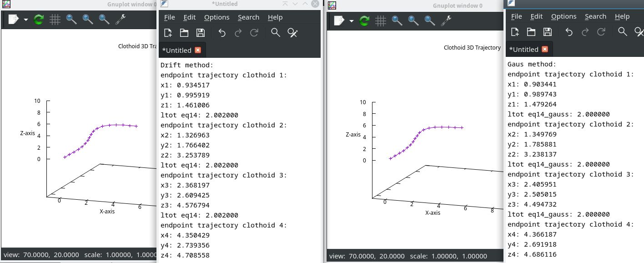Click window menu icon of right Gnuplot title bar
644x263 pixels.
click(332, 5)
